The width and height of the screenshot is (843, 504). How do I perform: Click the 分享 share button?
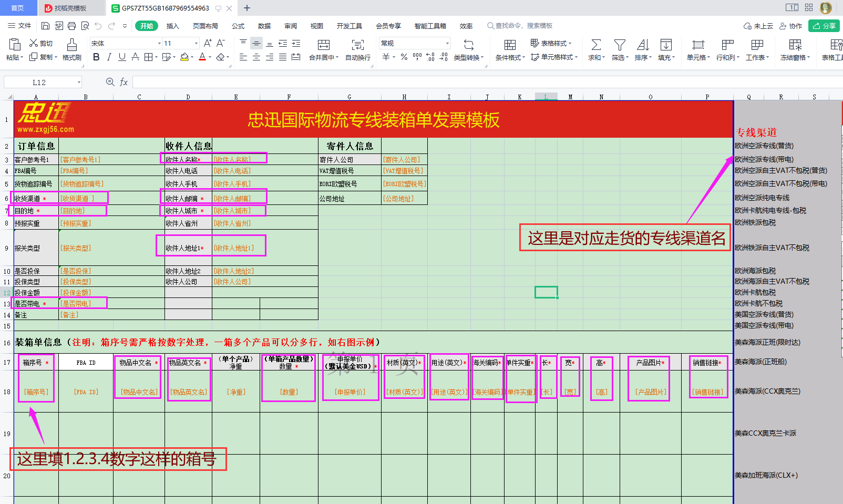(x=824, y=25)
